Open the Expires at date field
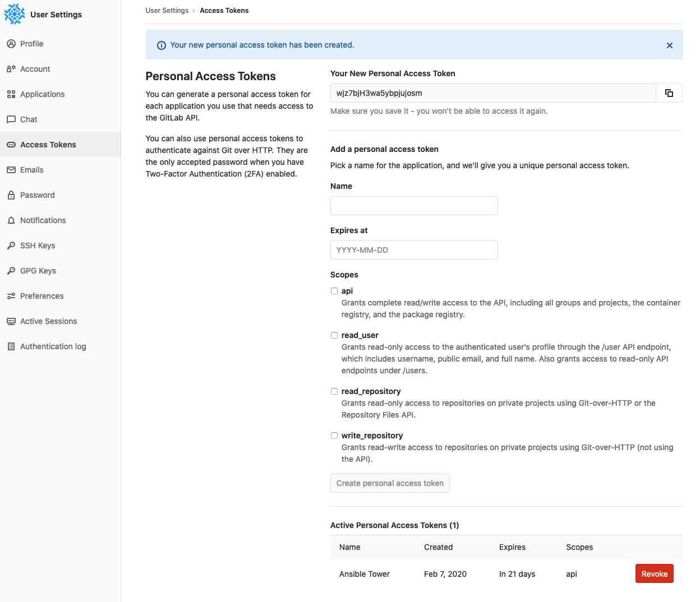This screenshot has height=602, width=700. click(414, 250)
